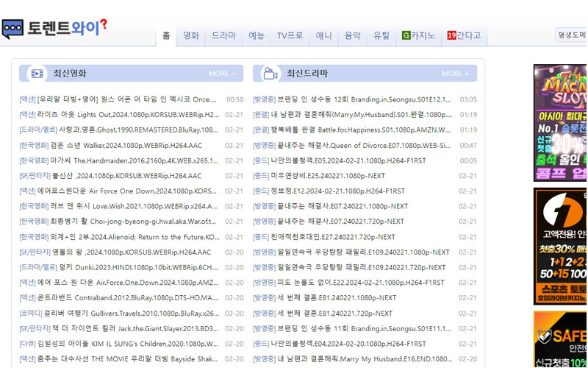
Task: Open the green G 카지노 menu item
Action: [x=419, y=35]
